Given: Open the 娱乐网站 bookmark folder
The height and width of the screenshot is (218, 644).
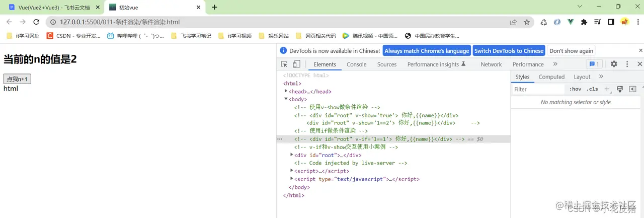Looking at the screenshot, I should [274, 36].
